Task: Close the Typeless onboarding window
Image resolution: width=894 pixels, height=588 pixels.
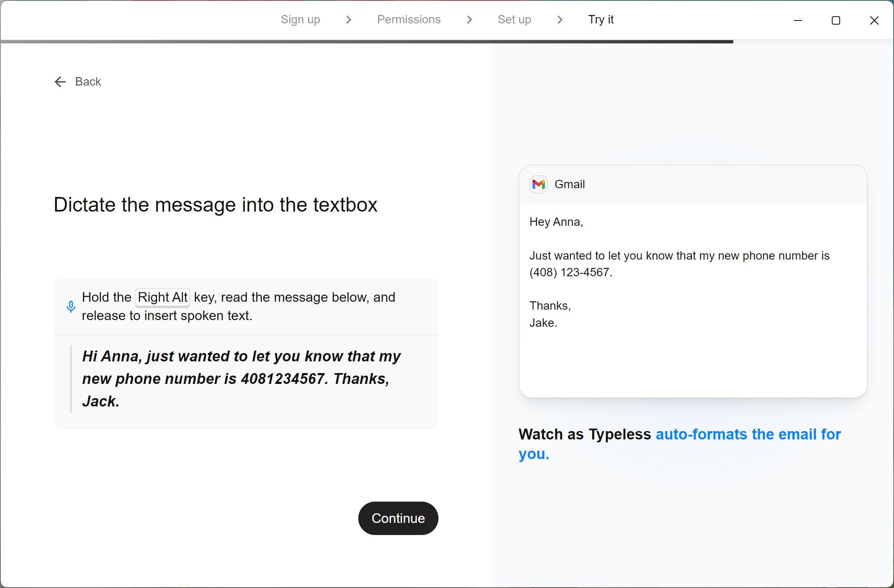Action: click(x=874, y=20)
